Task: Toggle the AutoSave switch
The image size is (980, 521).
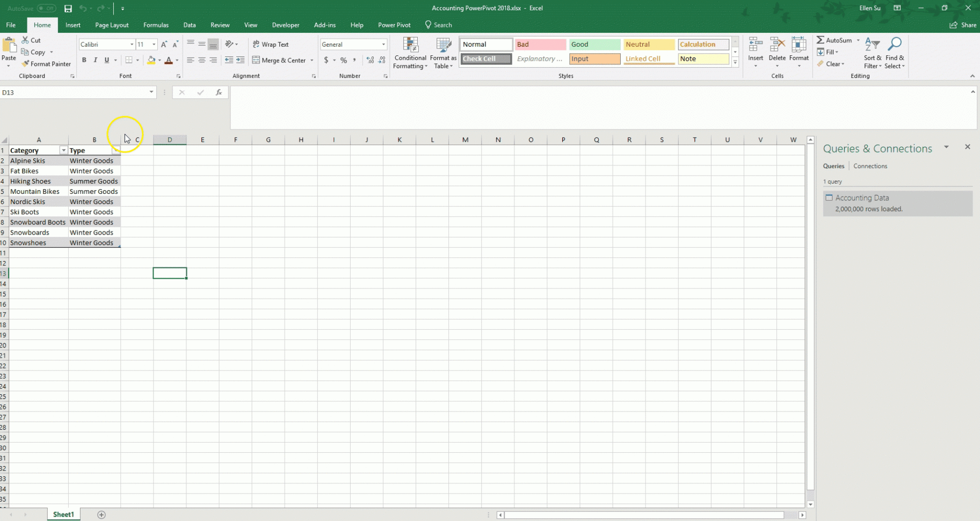Action: 46,8
